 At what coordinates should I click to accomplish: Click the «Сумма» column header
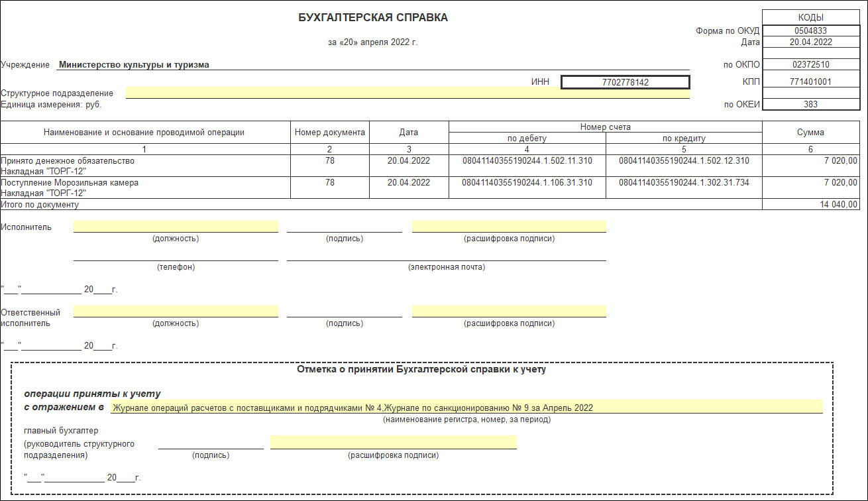click(x=810, y=133)
